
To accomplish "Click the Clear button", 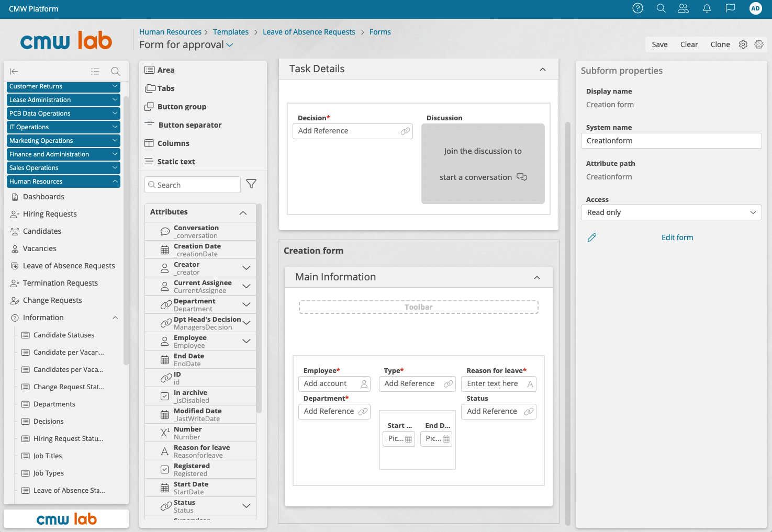I will tap(689, 44).
